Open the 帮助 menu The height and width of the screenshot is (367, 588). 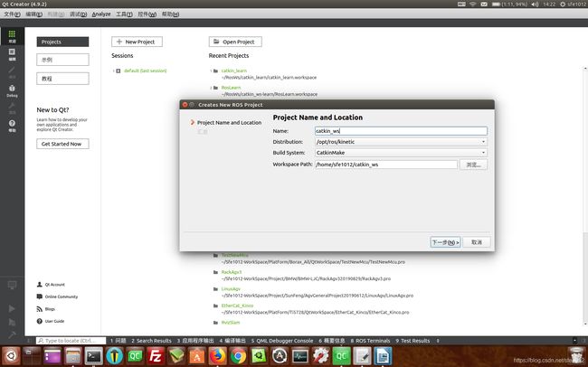click(x=170, y=14)
